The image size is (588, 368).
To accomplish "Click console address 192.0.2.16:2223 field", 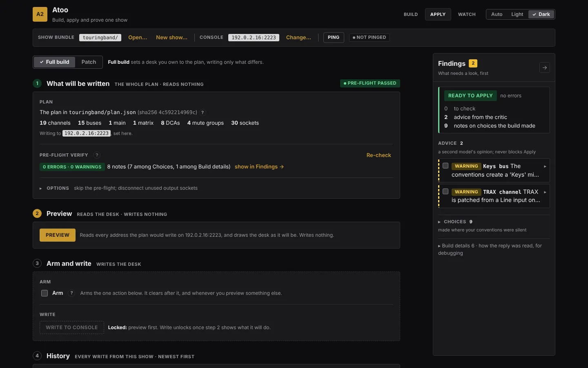I will click(254, 38).
